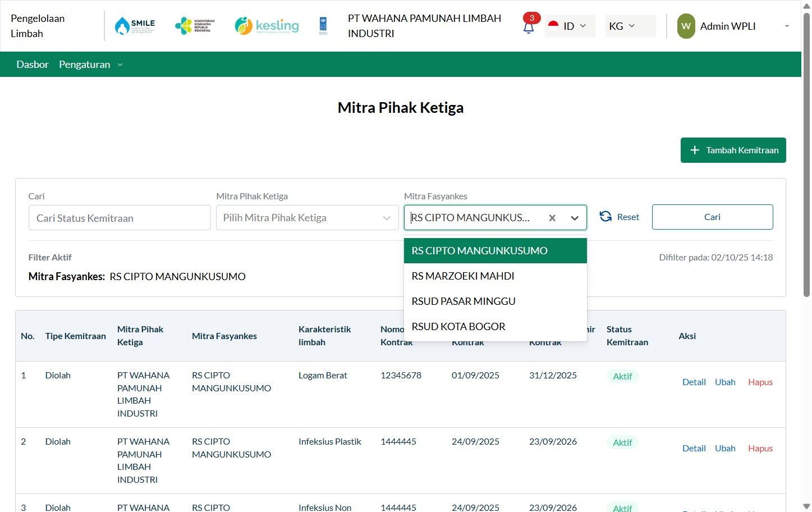The height and width of the screenshot is (512, 812).
Task: Click plus icon on Tambah Kemitraan
Action: click(695, 150)
